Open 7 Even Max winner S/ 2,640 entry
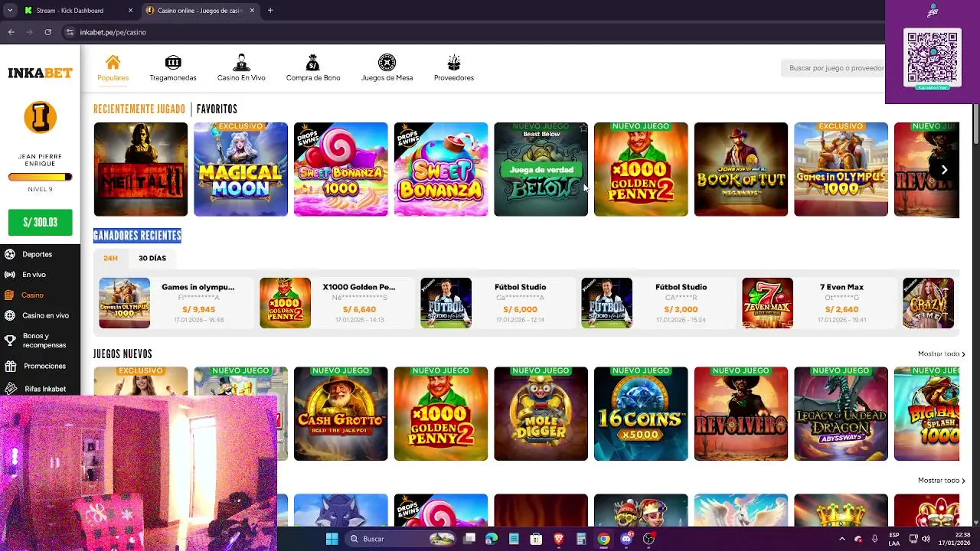980x551 pixels. [x=819, y=303]
